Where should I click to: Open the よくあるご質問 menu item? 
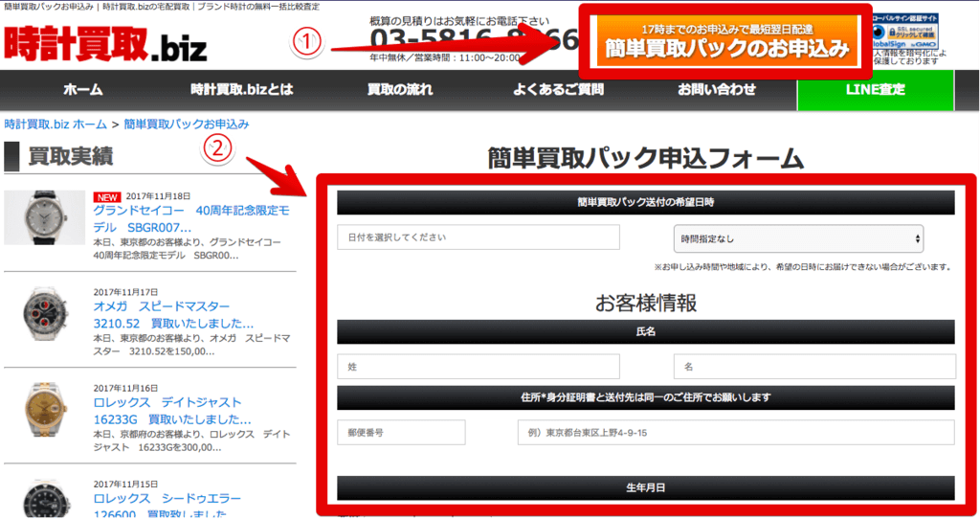(x=558, y=89)
